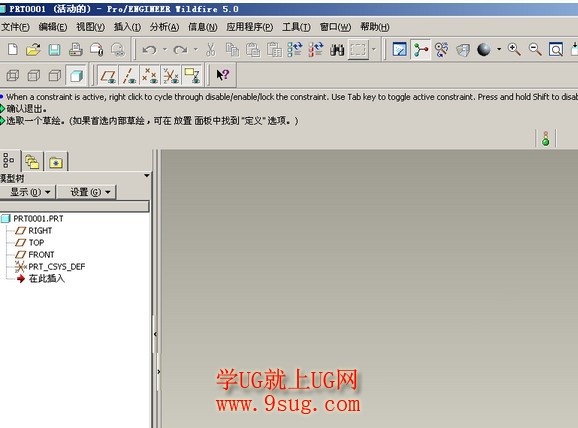
Task: Click the shaded sphere appearance icon
Action: click(484, 49)
